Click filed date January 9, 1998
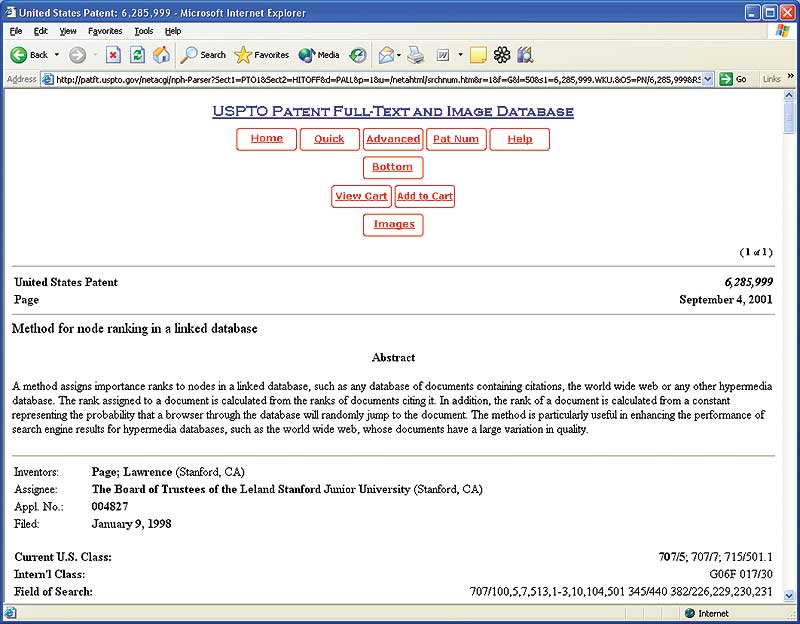This screenshot has height=624, width=800. tap(131, 524)
